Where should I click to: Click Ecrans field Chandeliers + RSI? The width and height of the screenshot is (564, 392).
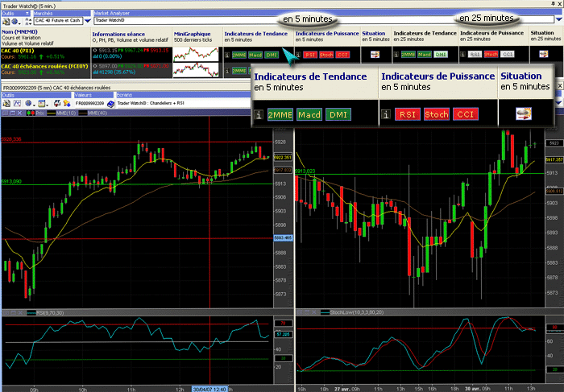tap(183, 104)
